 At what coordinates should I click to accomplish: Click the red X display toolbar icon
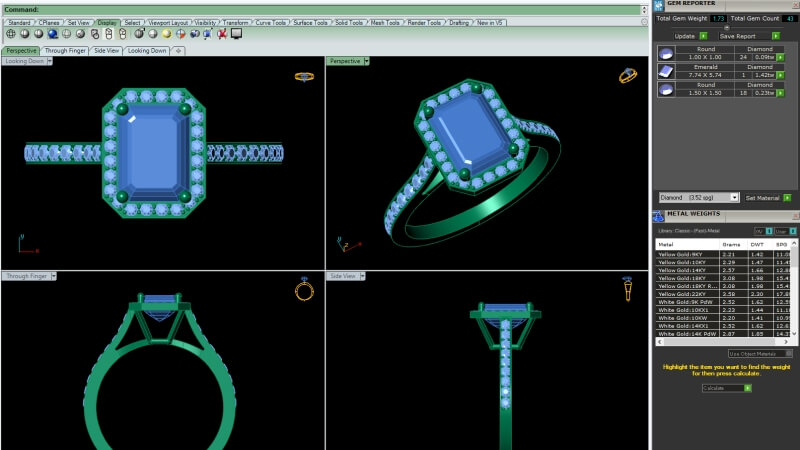[222, 34]
